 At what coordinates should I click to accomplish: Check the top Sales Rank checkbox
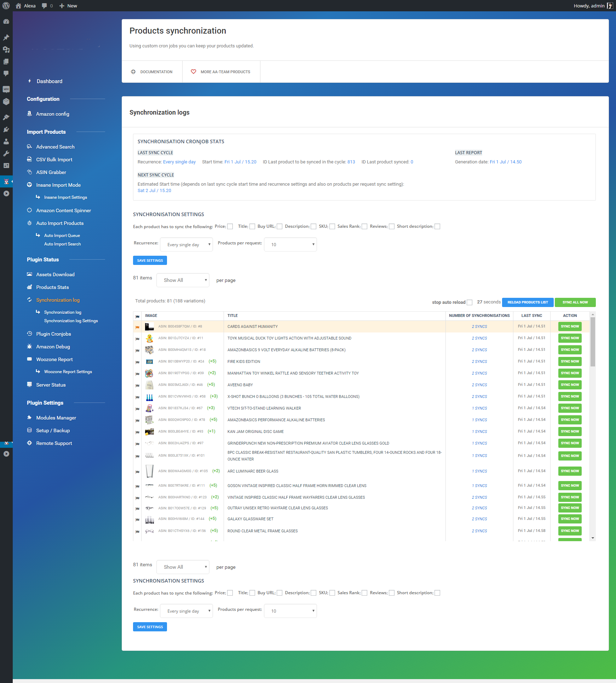(364, 226)
